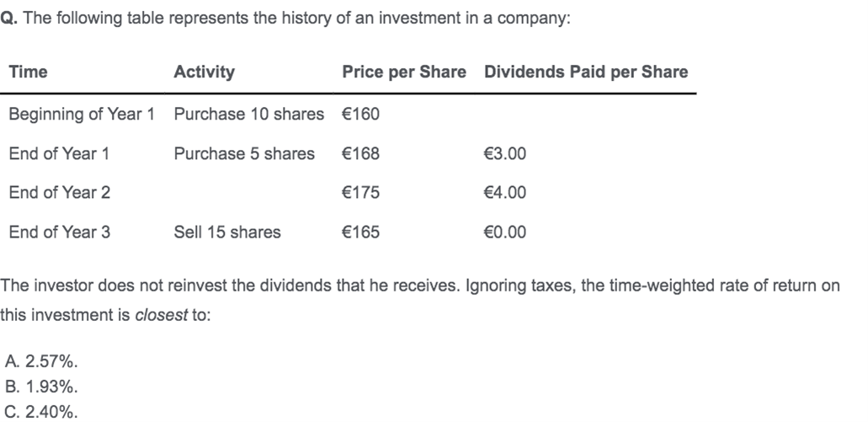Click the Beginning of Year 1 row label
The image size is (868, 422).
tap(82, 114)
